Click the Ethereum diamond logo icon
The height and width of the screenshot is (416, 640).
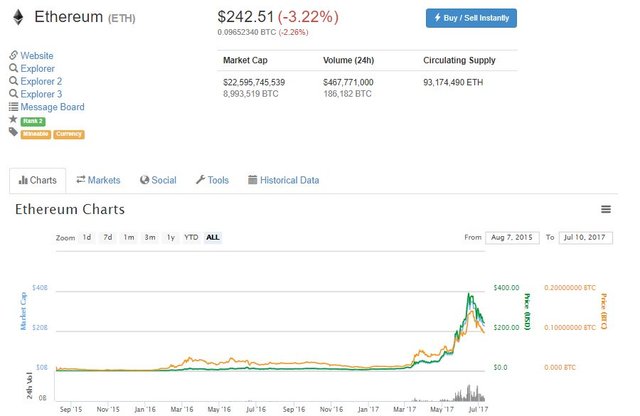coord(18,17)
